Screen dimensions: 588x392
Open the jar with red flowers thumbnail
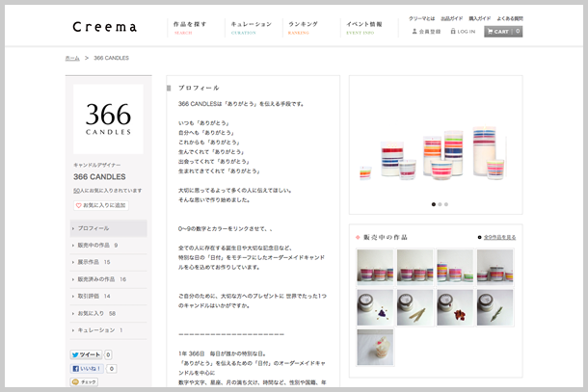[455, 307]
